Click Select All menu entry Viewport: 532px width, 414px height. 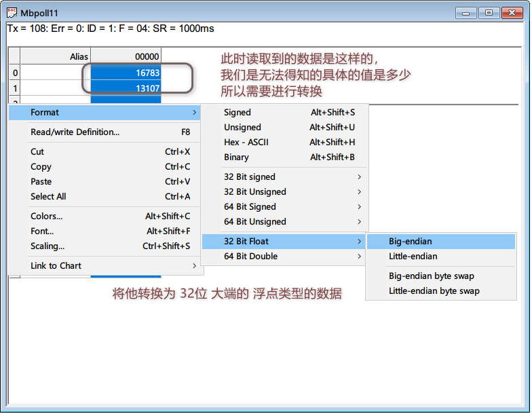tap(104, 197)
